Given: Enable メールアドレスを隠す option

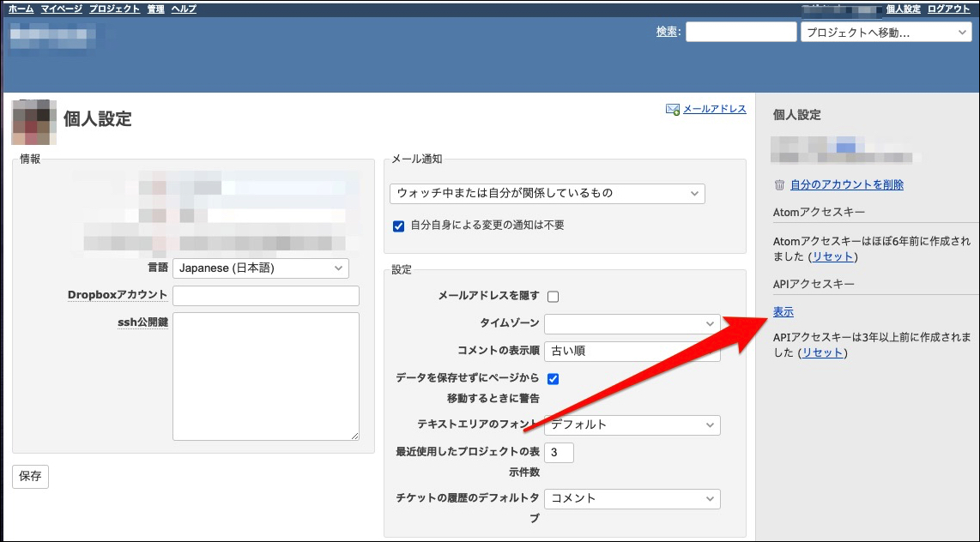Looking at the screenshot, I should [x=554, y=294].
